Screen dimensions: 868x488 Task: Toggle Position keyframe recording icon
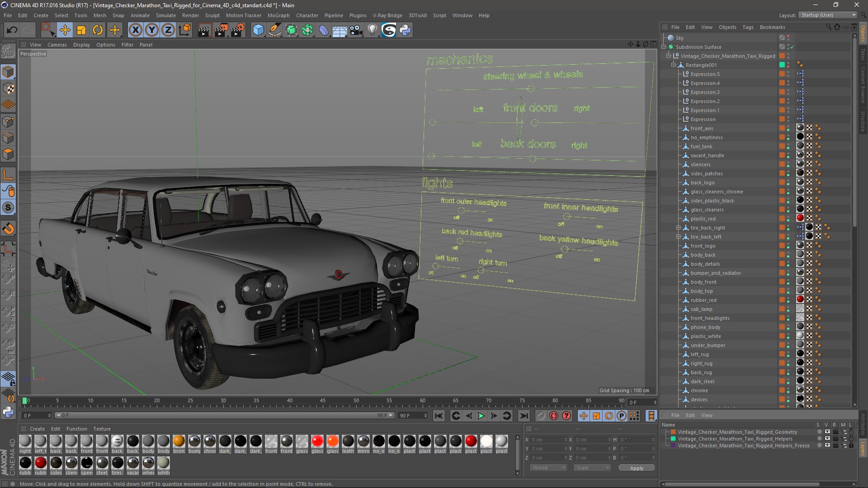(584, 416)
